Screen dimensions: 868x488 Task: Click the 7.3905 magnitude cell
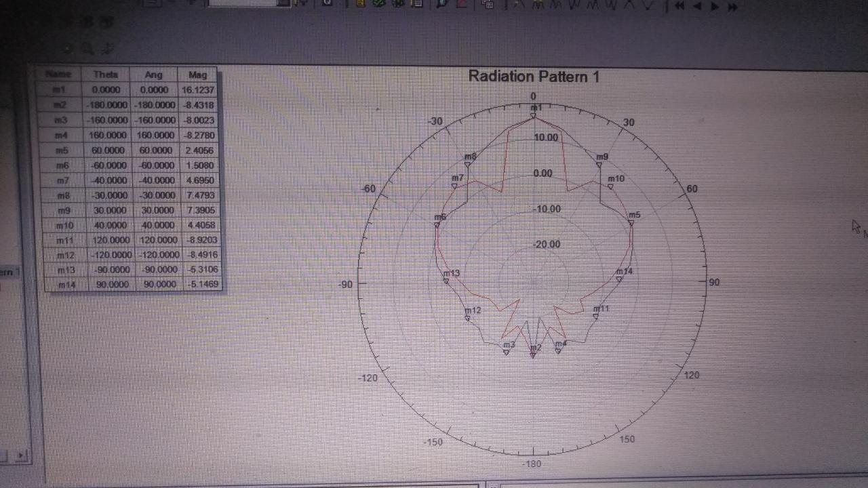[200, 210]
